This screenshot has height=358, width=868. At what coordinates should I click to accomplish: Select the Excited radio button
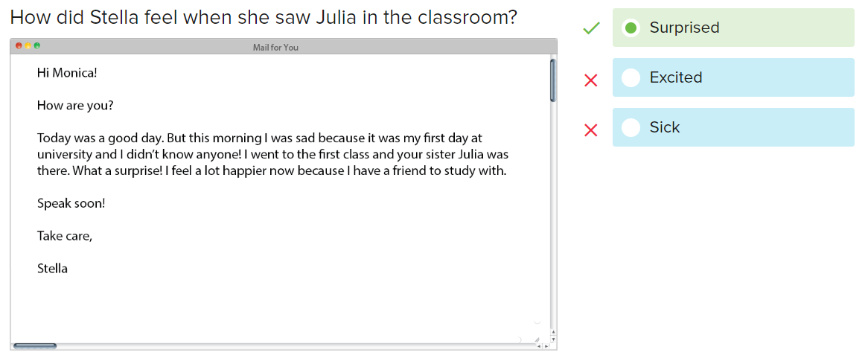(x=631, y=77)
